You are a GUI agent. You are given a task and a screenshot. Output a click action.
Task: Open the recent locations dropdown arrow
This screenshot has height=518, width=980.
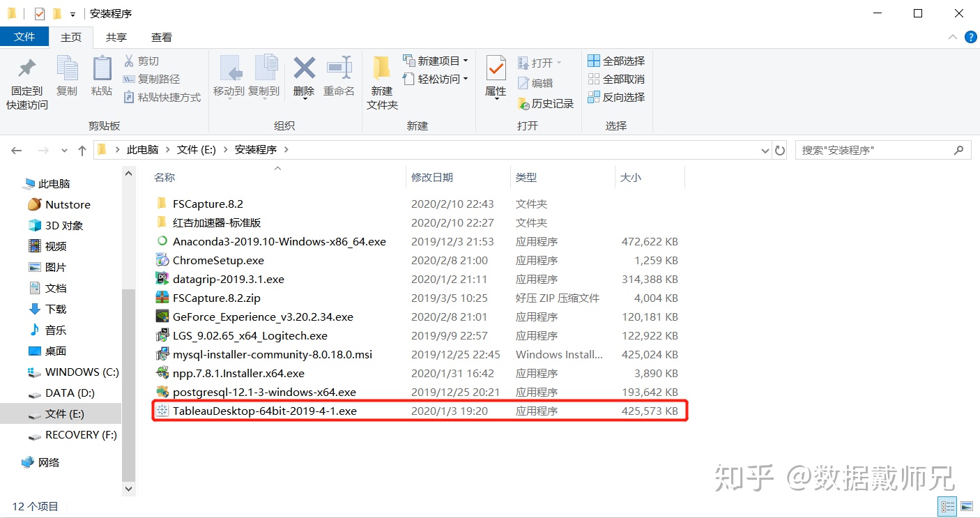click(64, 151)
